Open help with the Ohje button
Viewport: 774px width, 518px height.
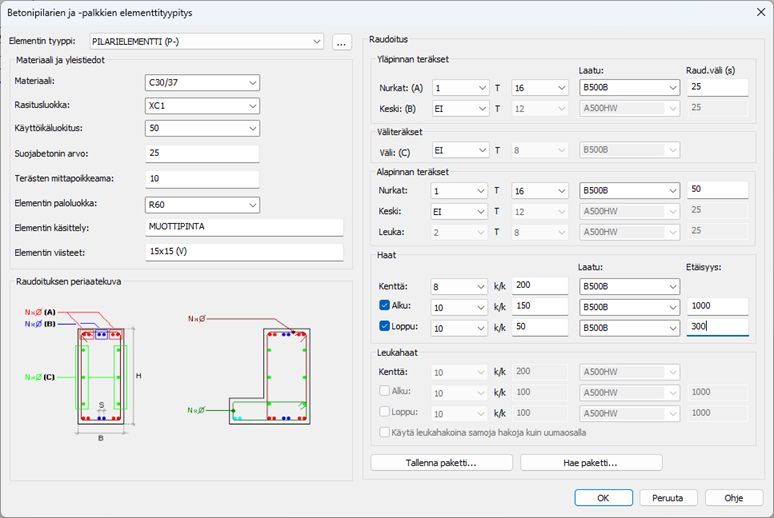pos(733,497)
